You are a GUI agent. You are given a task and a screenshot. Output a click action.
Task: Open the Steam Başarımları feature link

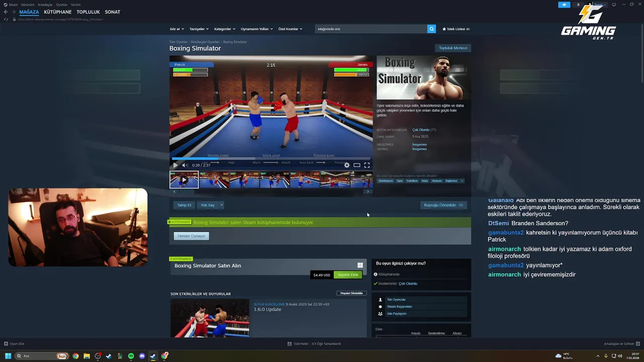[399, 307]
